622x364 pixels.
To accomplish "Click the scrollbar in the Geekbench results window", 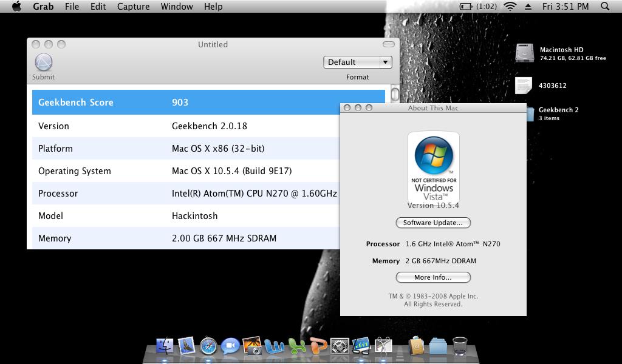I will coord(395,94).
